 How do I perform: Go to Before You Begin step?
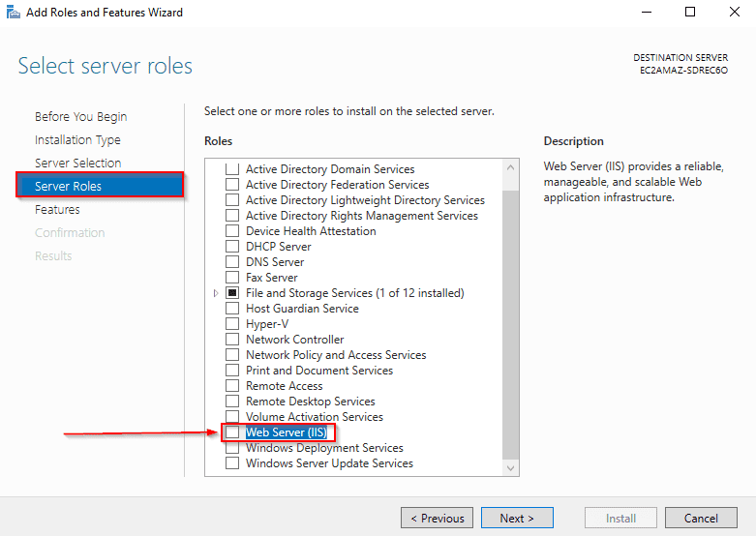pyautogui.click(x=81, y=117)
